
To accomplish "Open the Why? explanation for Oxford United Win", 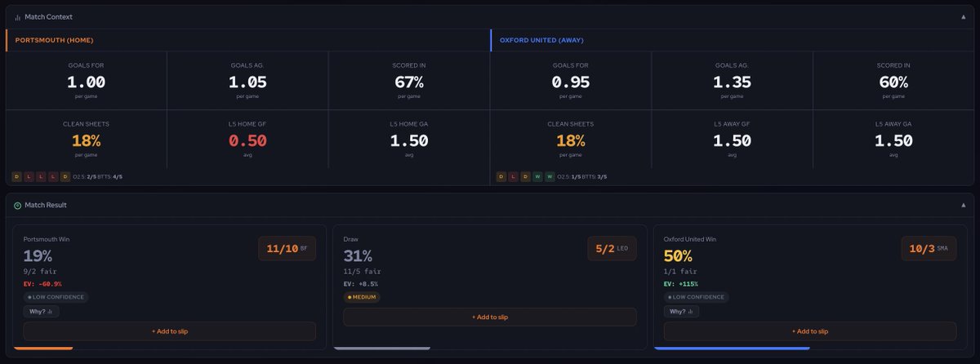I will (x=681, y=311).
